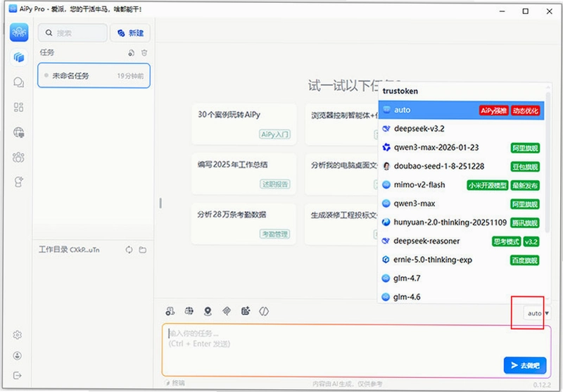Select deepseek-v3.2 model

462,129
